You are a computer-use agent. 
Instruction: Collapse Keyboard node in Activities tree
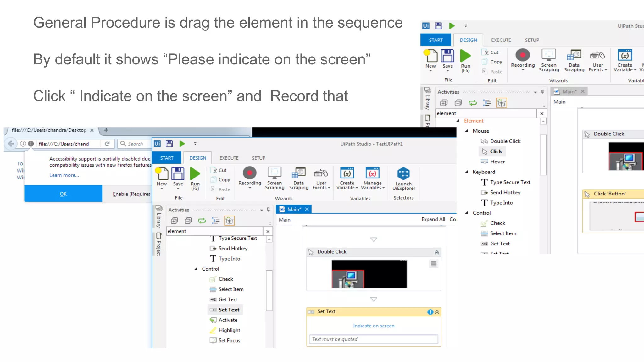tap(467, 172)
